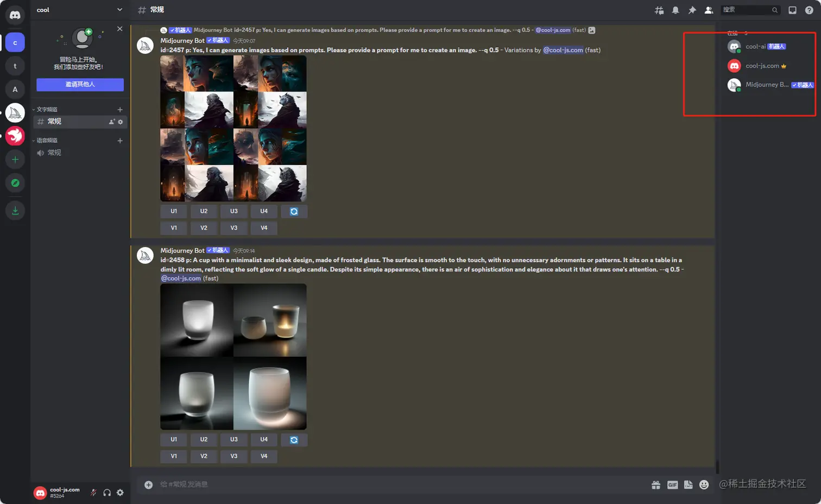Open the inbox icon
Image resolution: width=821 pixels, height=504 pixels.
tap(792, 10)
